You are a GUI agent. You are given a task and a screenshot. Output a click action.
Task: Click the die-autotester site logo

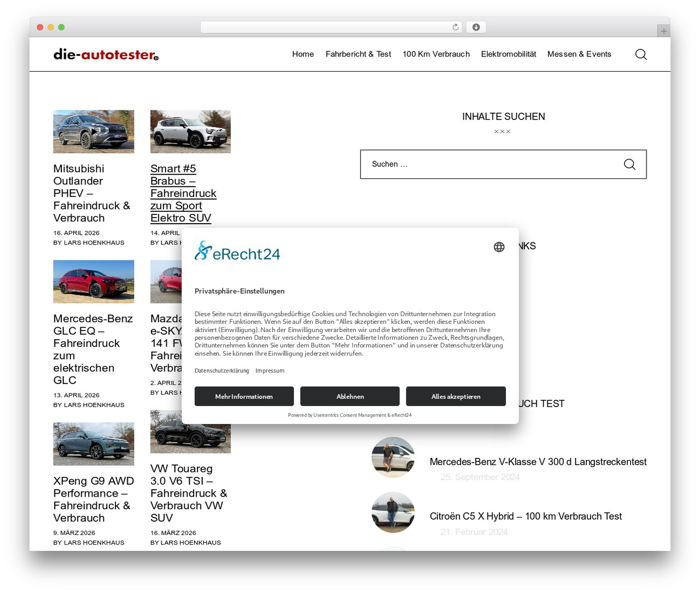click(106, 54)
